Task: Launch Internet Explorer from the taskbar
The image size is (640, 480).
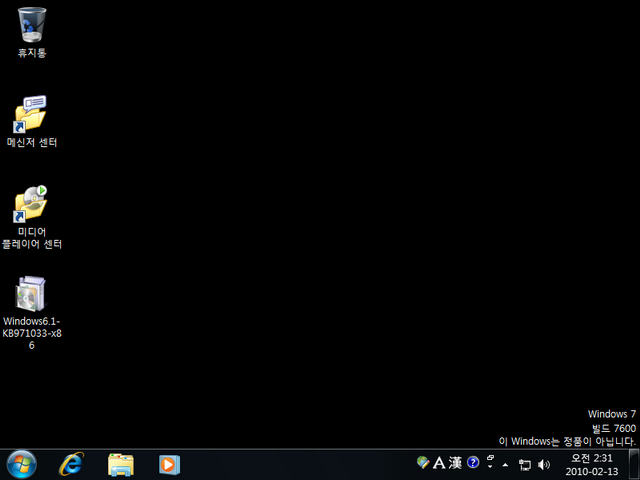Action: coord(71,464)
